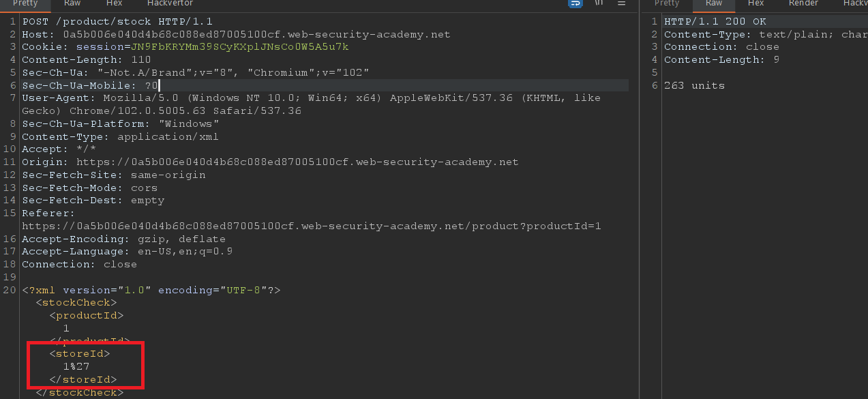
Task: Select the Raw tab in the request panel
Action: (x=72, y=3)
